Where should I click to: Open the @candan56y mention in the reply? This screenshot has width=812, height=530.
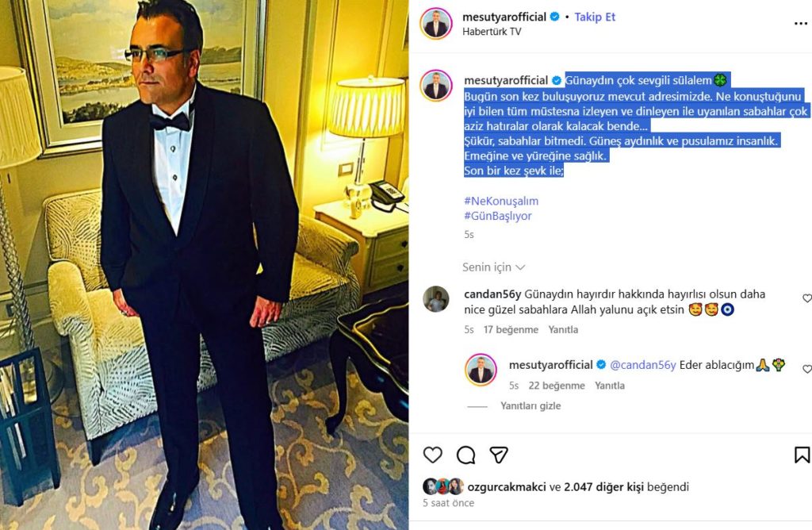click(x=642, y=365)
